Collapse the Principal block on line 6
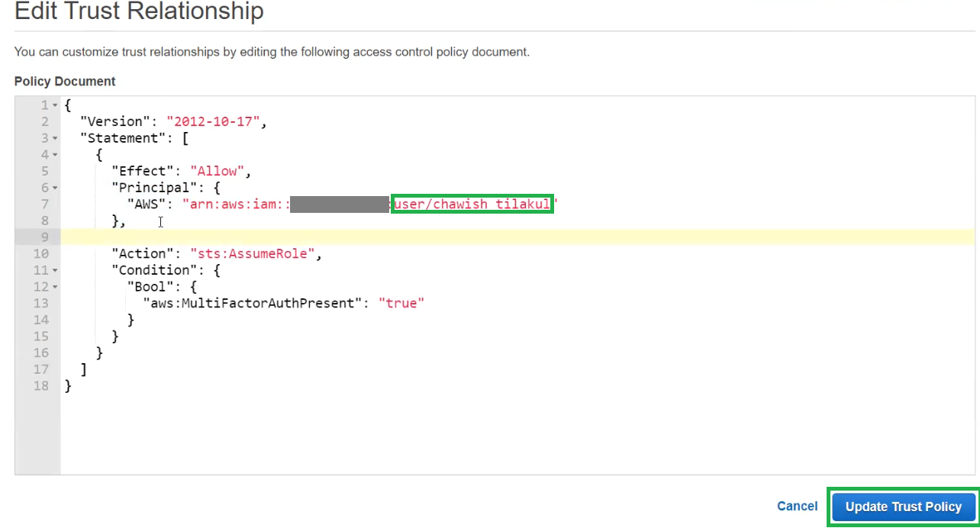Image resolution: width=980 pixels, height=528 pixels. click(x=53, y=187)
